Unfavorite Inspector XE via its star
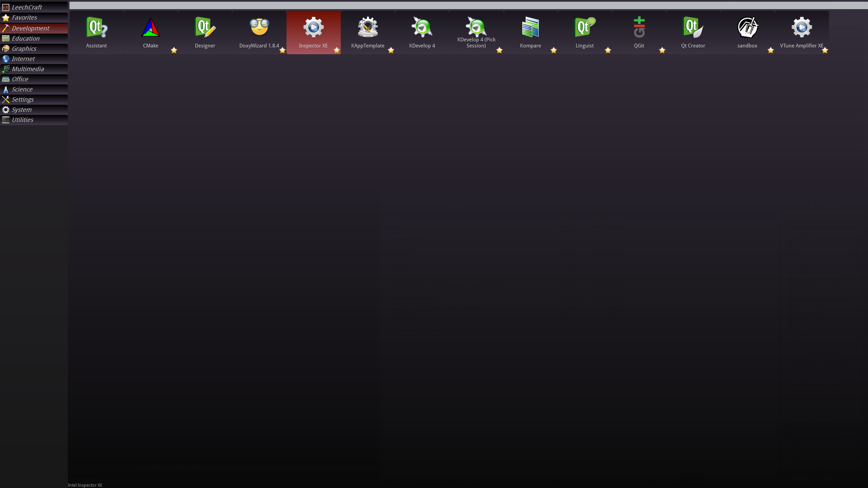868x488 pixels. (337, 50)
